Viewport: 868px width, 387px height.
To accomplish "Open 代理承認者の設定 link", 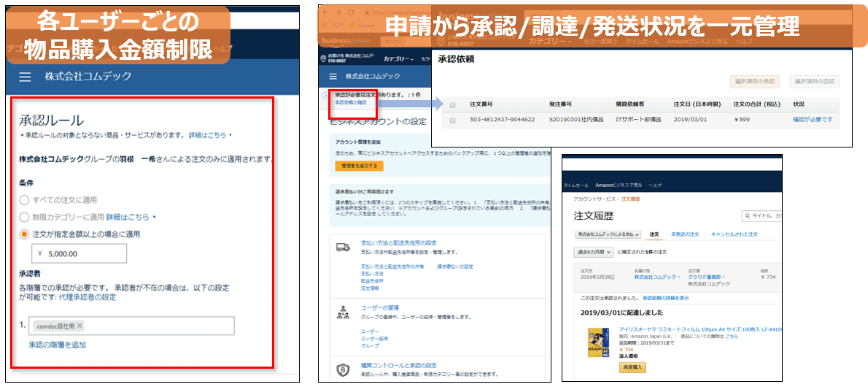I will click(87, 297).
